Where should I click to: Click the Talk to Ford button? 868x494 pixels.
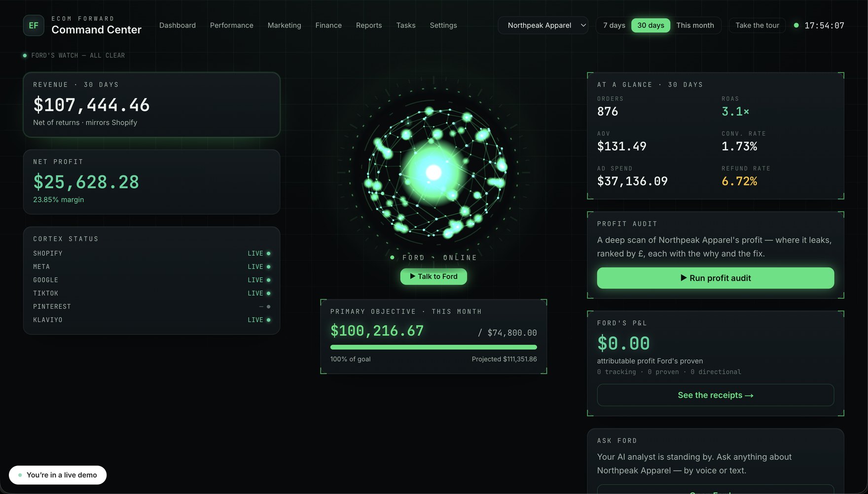434,277
